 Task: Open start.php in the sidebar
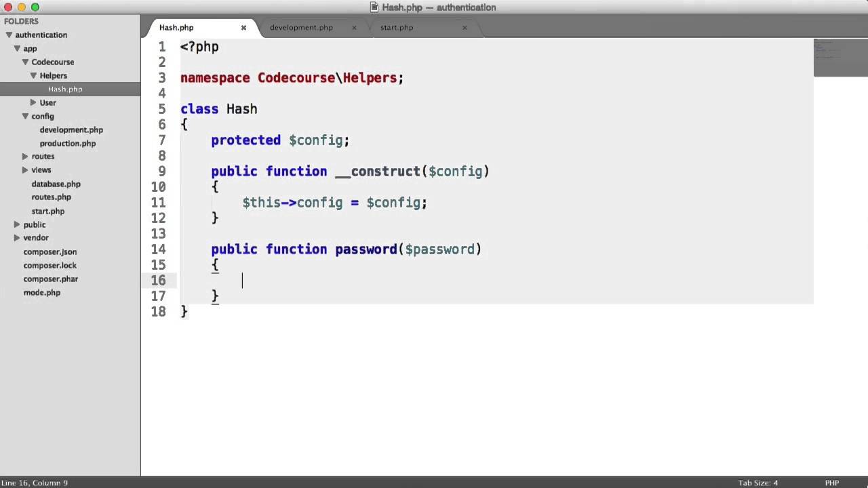tap(47, 211)
